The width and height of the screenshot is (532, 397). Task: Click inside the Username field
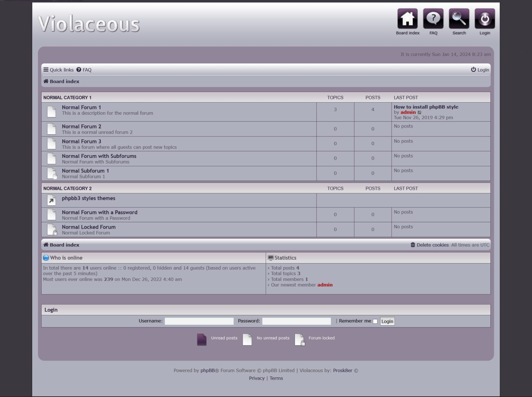[199, 321]
